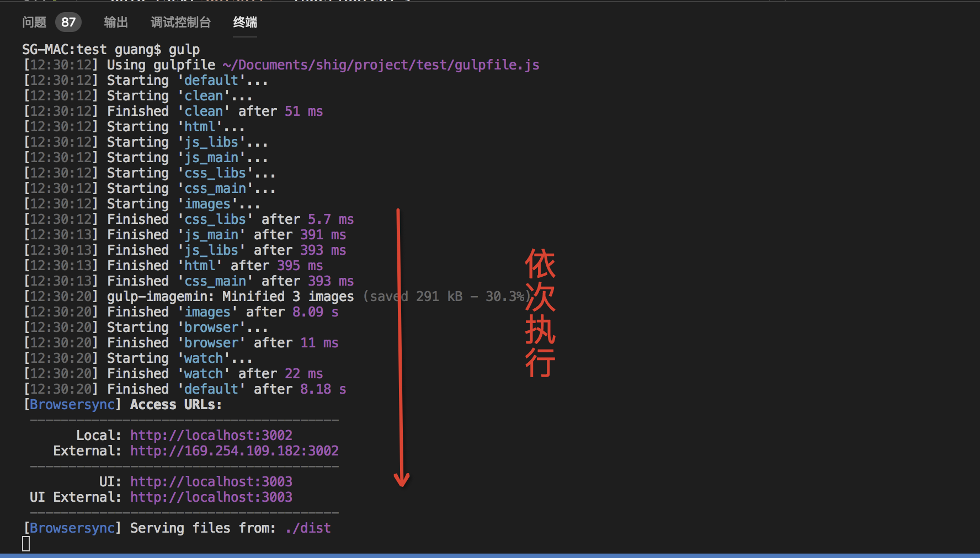Click the Starting 'css_libs' log line
Viewport: 980px width, 558px height.
pos(150,173)
